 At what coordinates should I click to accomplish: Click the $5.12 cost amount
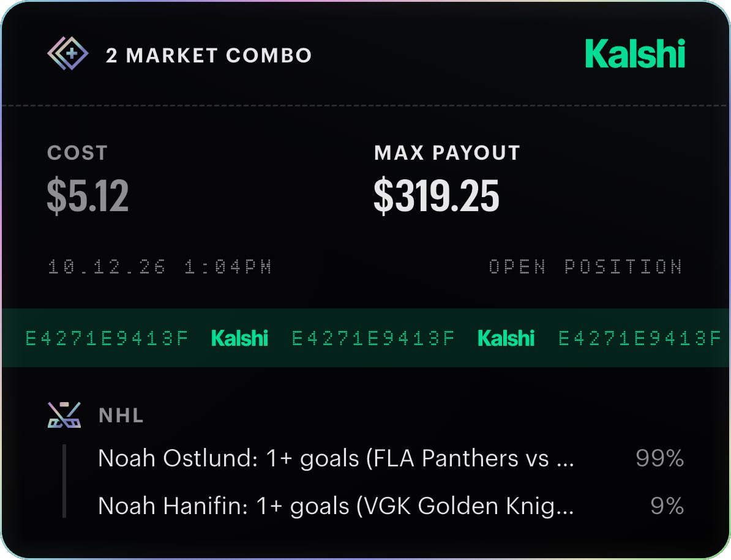tap(88, 195)
